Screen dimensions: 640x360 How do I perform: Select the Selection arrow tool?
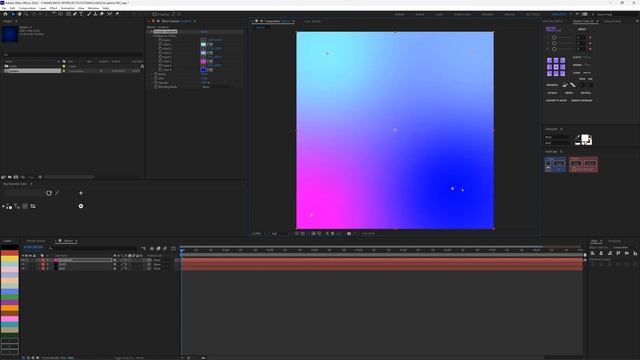(x=13, y=14)
